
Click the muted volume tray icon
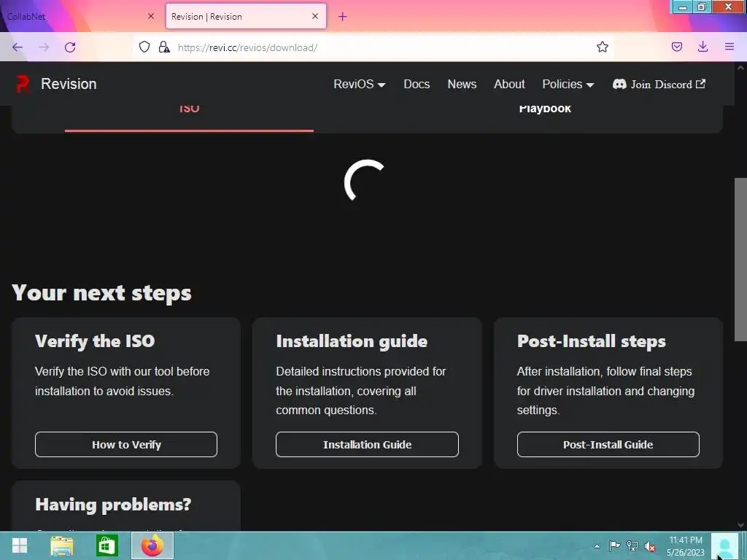tap(650, 546)
